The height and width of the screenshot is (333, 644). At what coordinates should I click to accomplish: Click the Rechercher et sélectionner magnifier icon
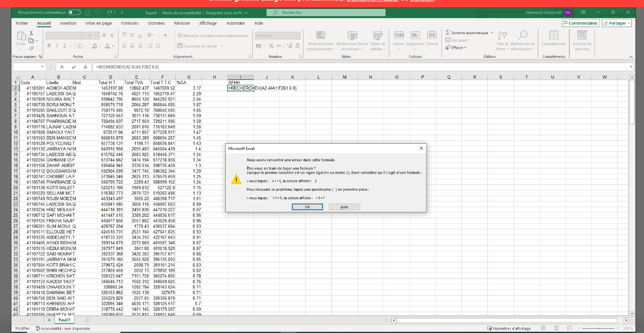(x=522, y=35)
